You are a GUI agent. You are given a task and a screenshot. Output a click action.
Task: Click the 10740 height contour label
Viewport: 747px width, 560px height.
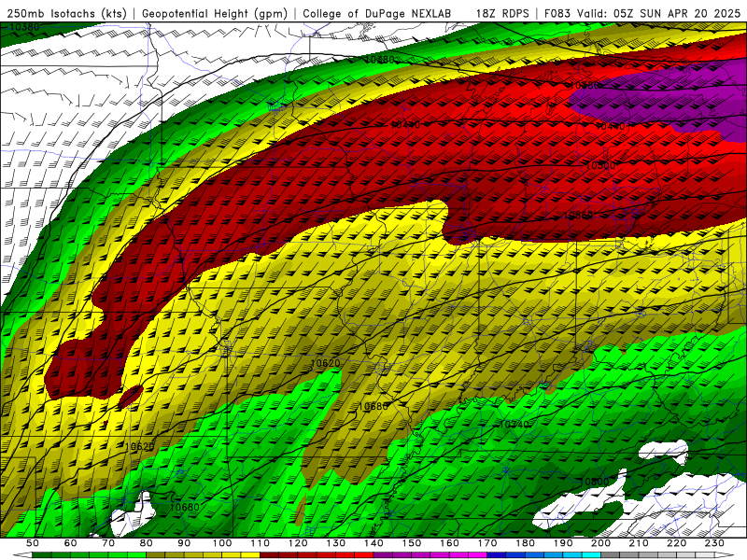[514, 425]
